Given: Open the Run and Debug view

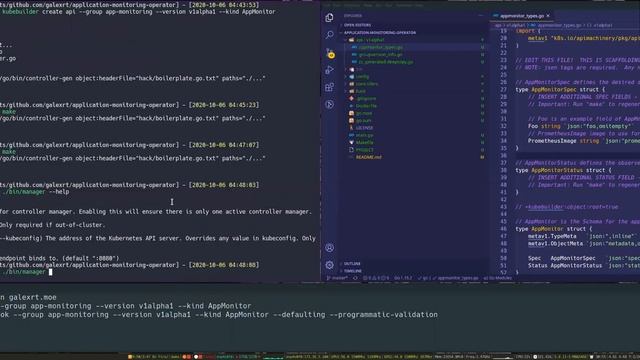Looking at the screenshot, I should (x=329, y=70).
